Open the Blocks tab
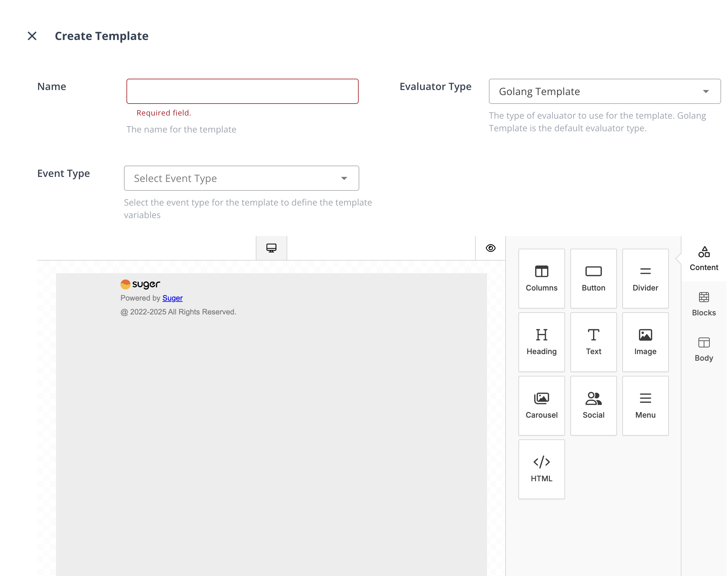The image size is (728, 576). (x=703, y=304)
